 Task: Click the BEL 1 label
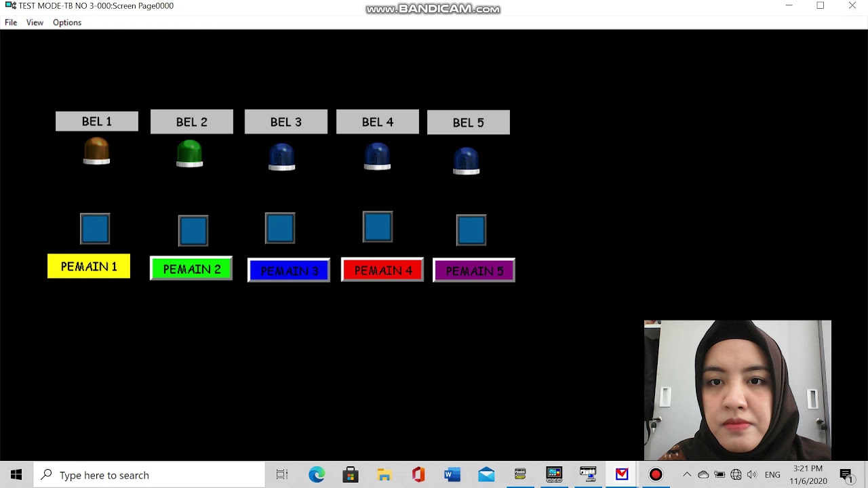click(x=97, y=121)
